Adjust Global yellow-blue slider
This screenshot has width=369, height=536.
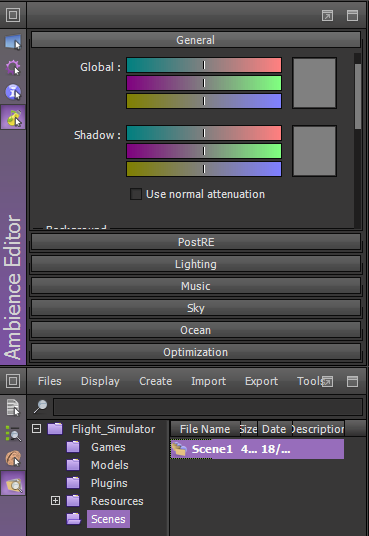pos(204,101)
